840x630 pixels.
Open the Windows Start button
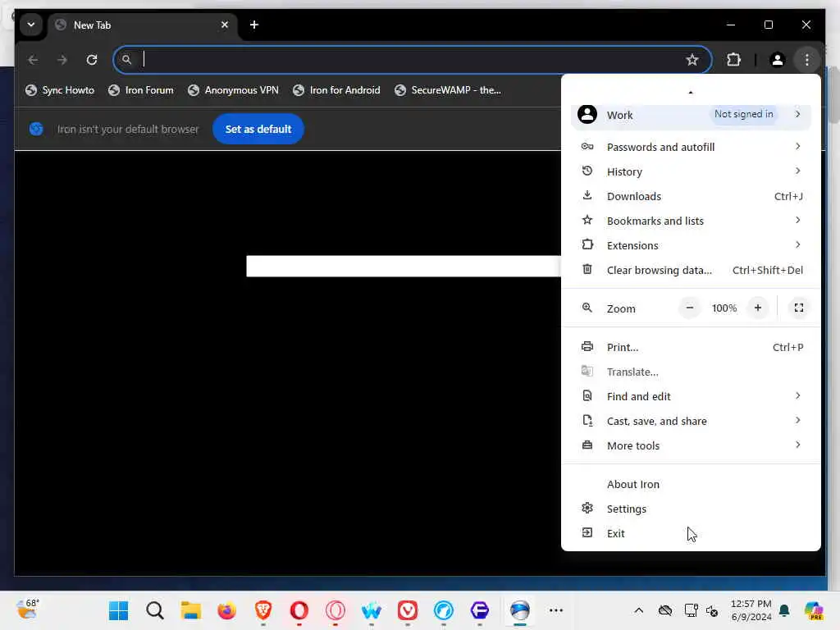tap(118, 610)
